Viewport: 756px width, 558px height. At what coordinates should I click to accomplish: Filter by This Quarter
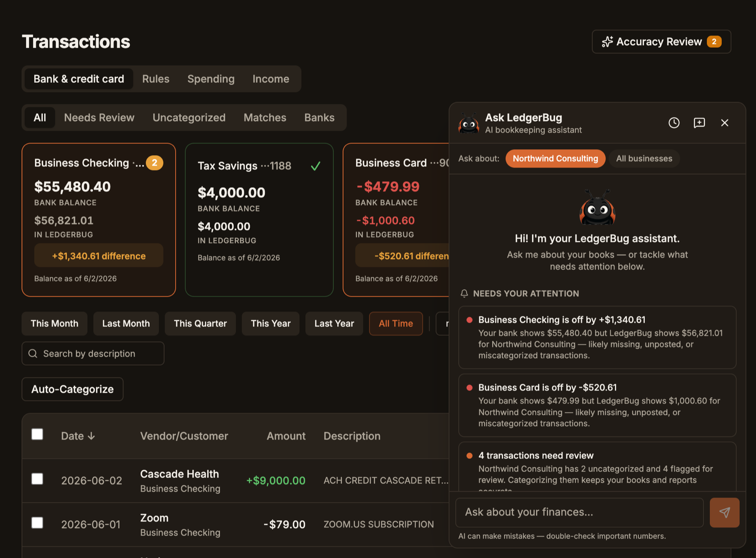click(200, 324)
